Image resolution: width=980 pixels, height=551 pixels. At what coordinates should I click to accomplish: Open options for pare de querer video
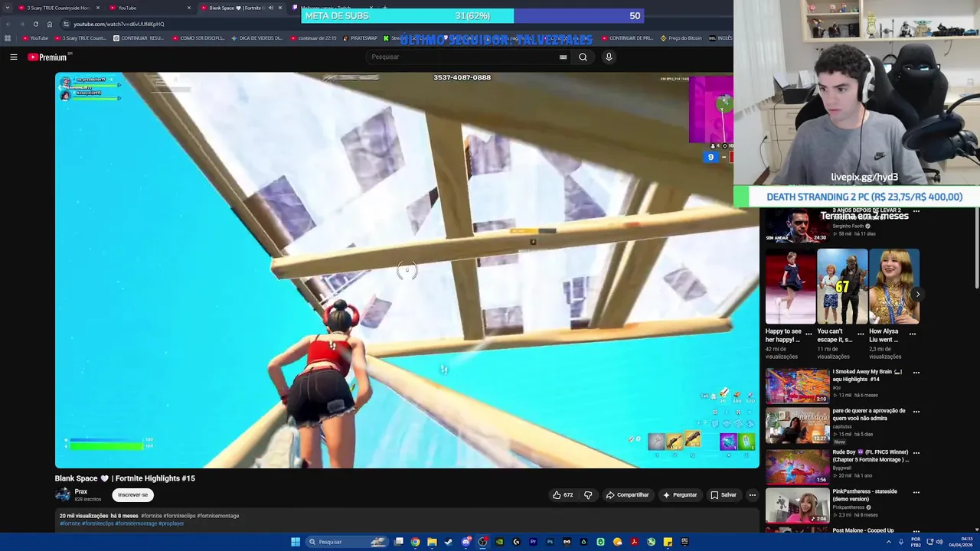(x=916, y=412)
